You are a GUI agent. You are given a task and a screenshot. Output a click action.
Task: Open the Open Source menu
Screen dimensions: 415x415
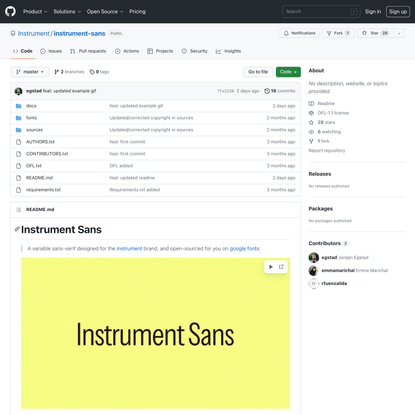point(105,12)
